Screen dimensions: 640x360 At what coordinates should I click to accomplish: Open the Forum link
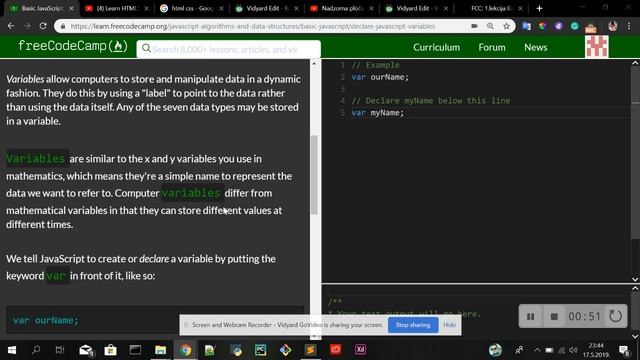pyautogui.click(x=492, y=47)
